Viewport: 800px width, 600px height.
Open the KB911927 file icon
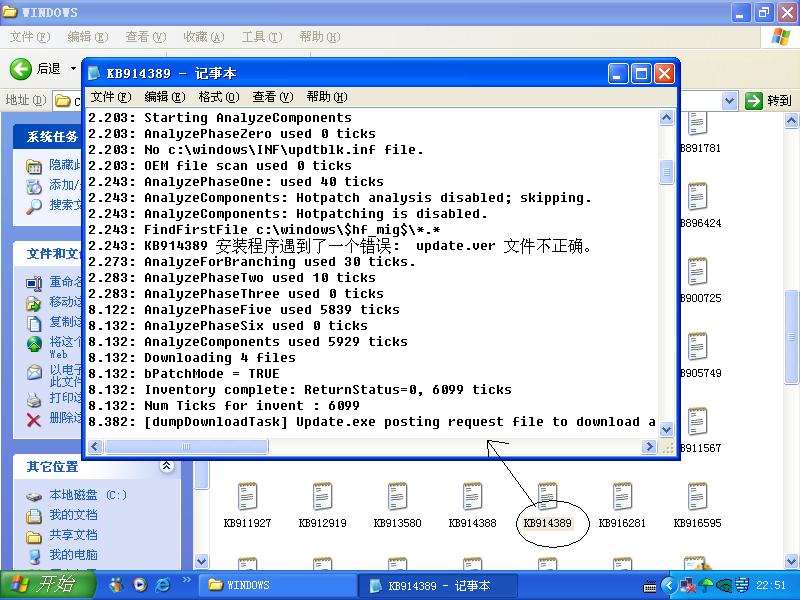tap(247, 496)
